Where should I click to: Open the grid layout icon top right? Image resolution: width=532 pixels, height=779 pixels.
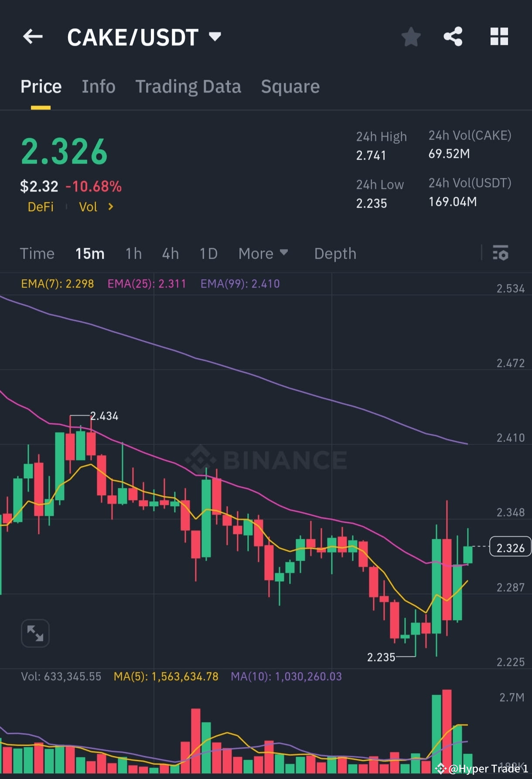pyautogui.click(x=499, y=37)
